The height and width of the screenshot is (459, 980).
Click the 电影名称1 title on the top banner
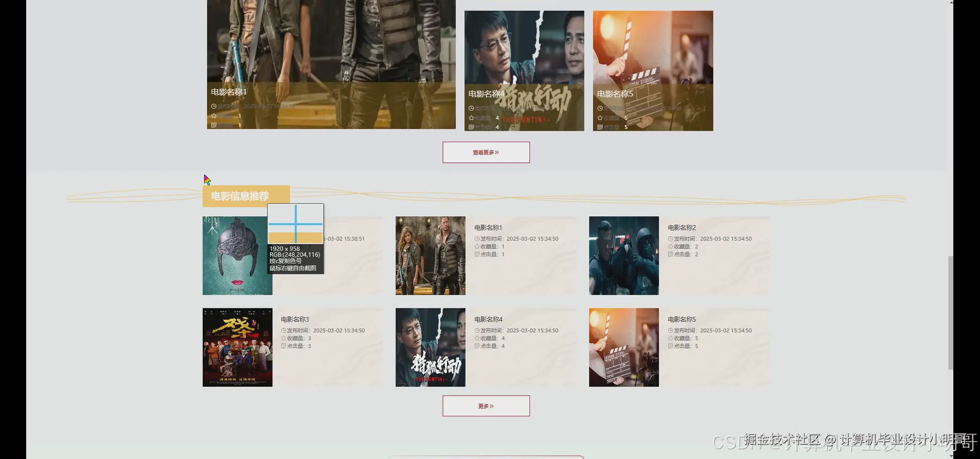click(229, 92)
